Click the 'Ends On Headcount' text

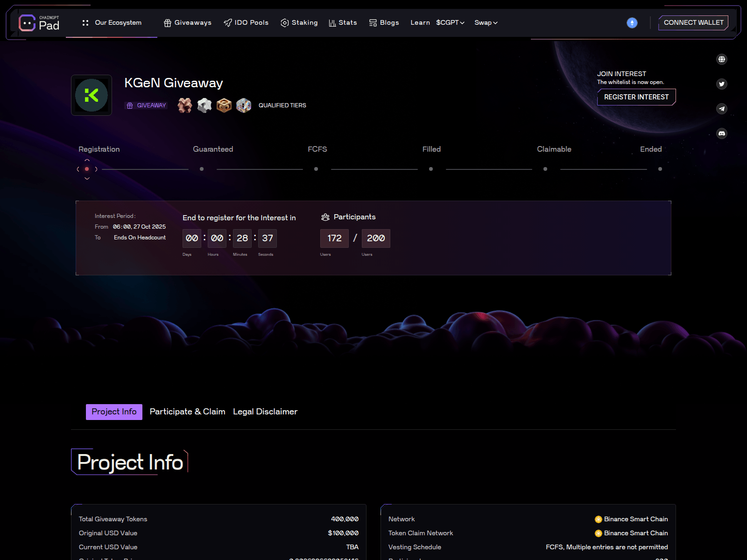click(140, 238)
